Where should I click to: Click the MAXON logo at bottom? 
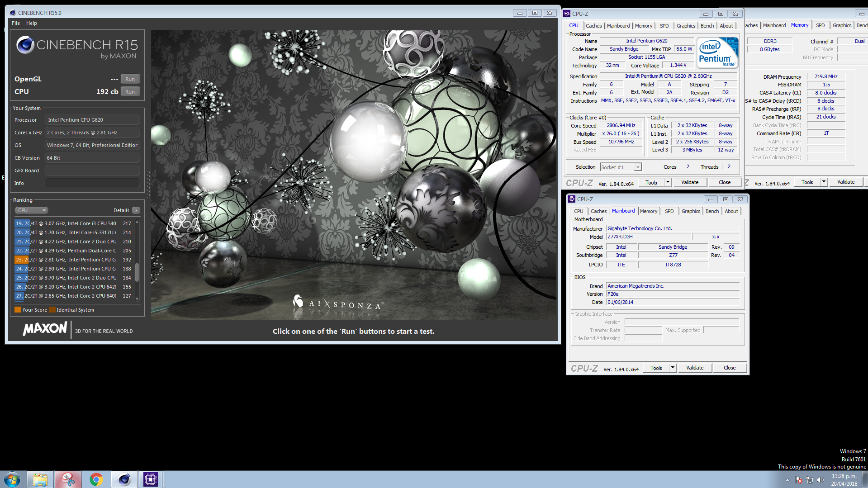click(x=45, y=328)
